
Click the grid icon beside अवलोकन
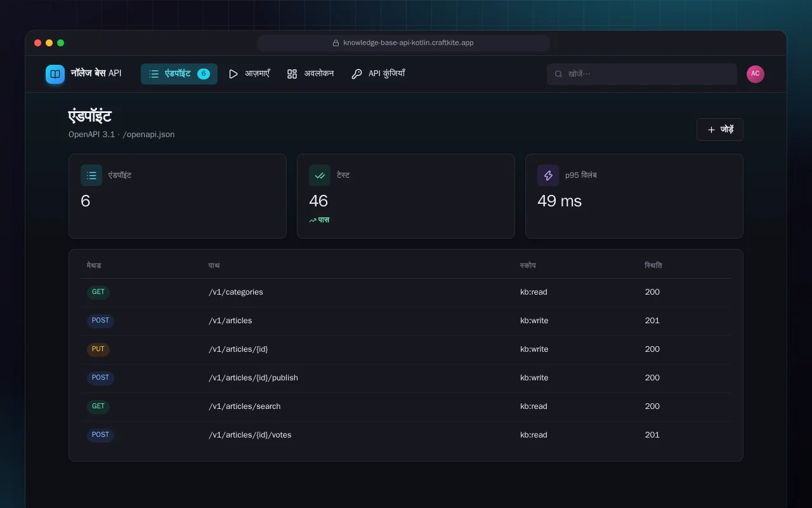pyautogui.click(x=292, y=74)
